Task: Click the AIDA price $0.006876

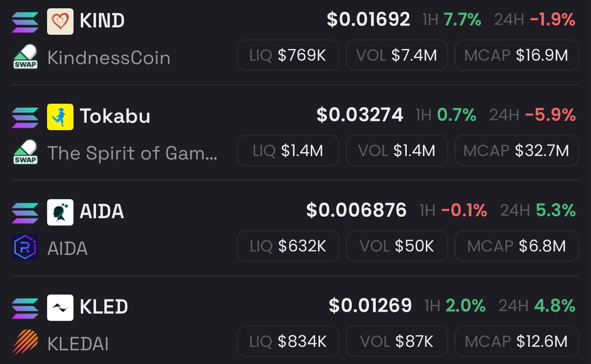Action: tap(357, 211)
